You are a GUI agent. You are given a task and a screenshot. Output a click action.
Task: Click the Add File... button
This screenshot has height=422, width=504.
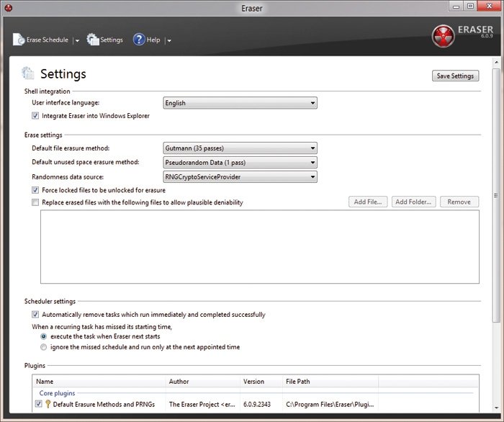pos(368,202)
